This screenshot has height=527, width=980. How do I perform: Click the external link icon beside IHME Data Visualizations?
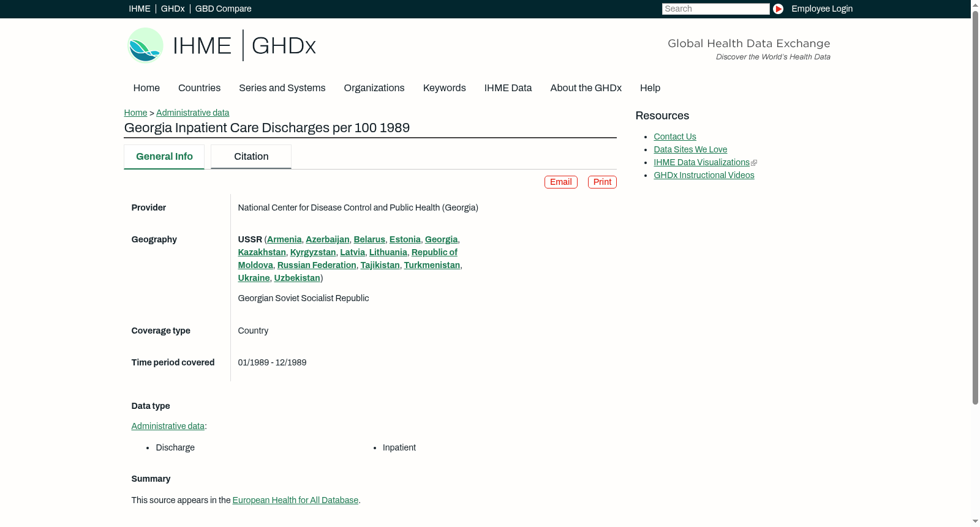(x=754, y=163)
